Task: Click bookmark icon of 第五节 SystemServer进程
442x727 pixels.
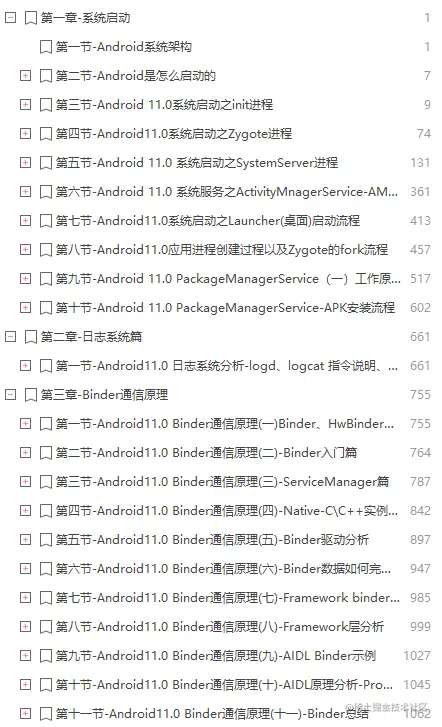Action: point(45,163)
